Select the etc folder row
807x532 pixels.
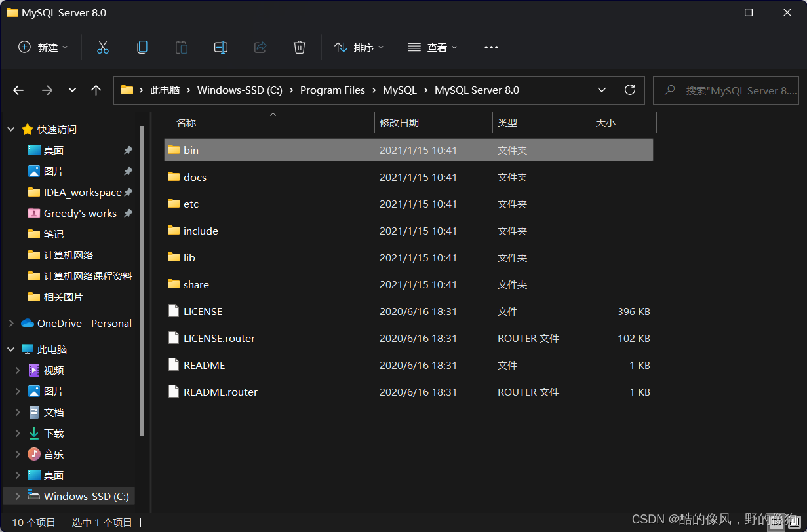(x=408, y=204)
